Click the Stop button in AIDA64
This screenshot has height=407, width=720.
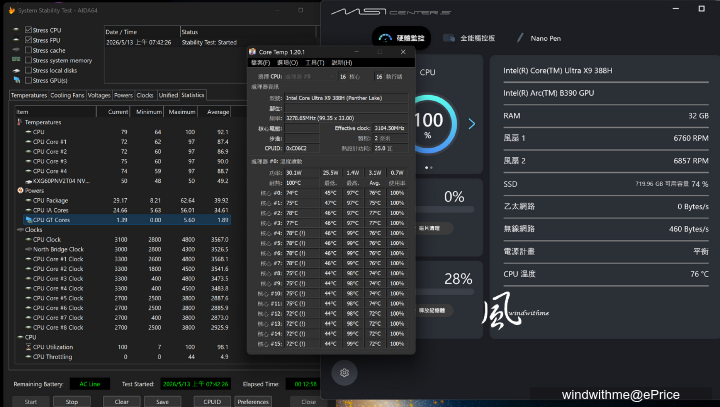click(72, 401)
